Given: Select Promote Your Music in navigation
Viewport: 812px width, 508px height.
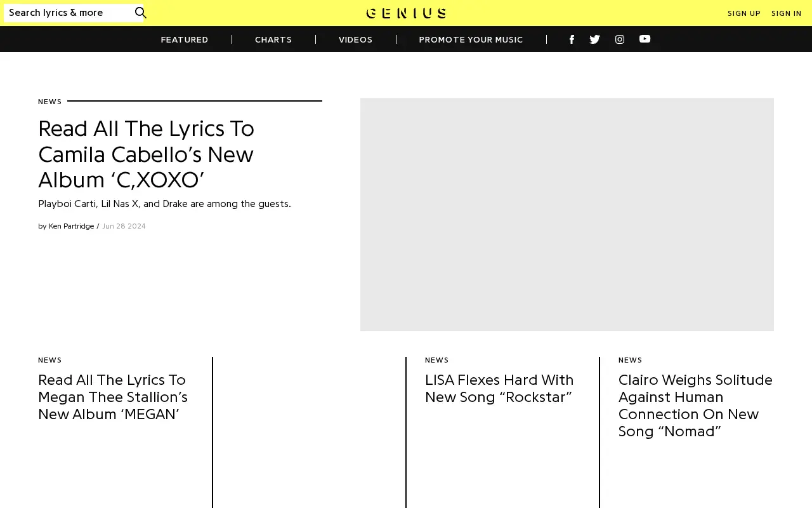Looking at the screenshot, I should [471, 39].
